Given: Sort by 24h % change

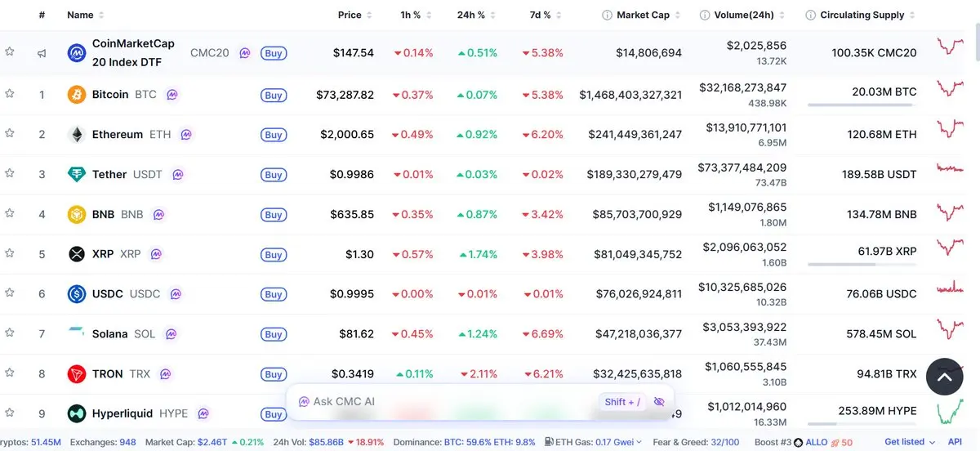Looking at the screenshot, I should (x=476, y=15).
